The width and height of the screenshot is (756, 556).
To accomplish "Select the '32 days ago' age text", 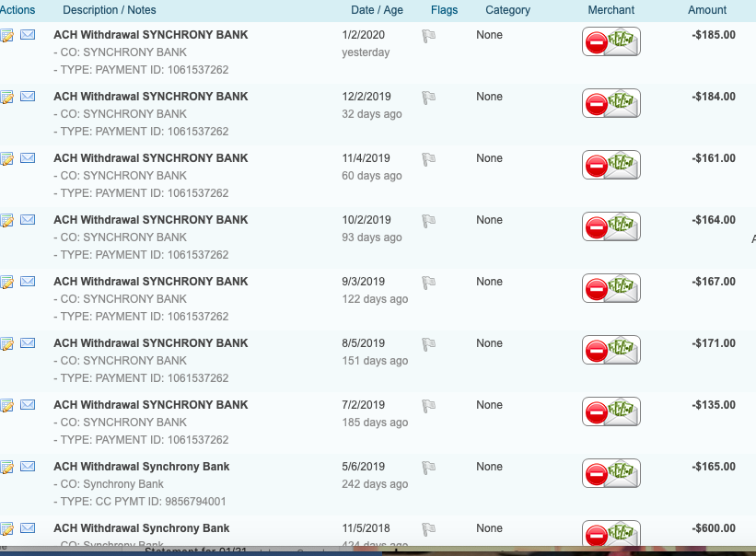I will click(372, 114).
